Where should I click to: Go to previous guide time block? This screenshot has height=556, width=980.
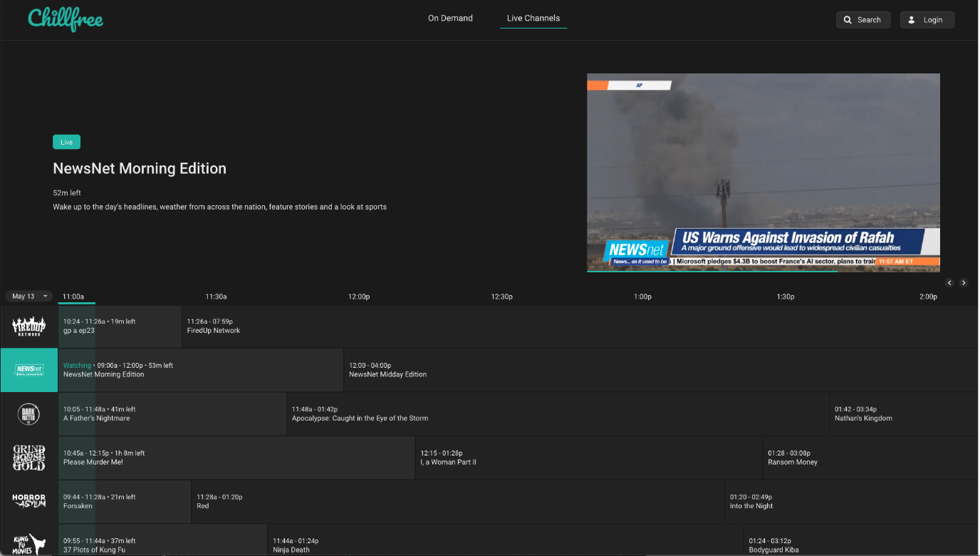pos(949,283)
